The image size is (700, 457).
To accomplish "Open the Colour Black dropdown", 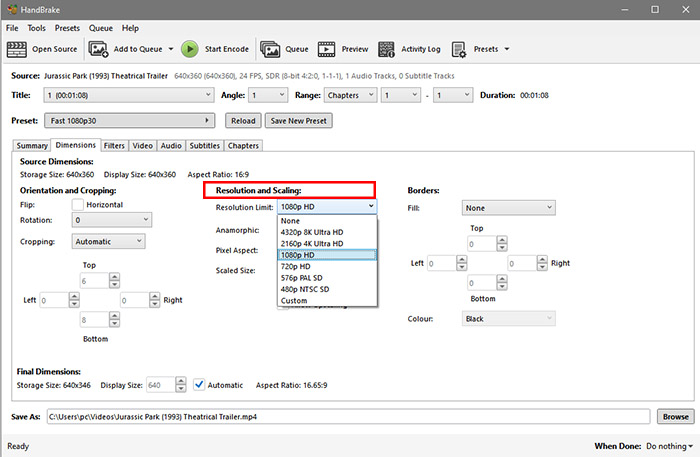I will pos(508,319).
